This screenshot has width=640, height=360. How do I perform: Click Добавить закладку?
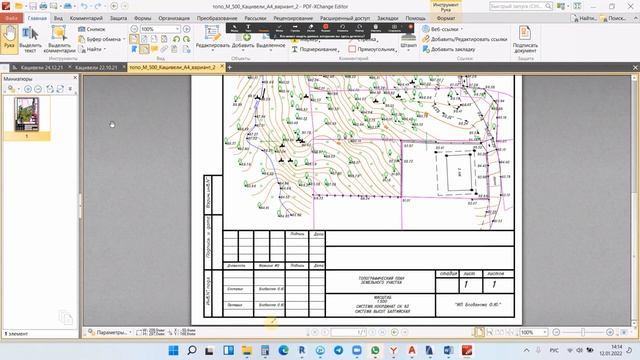click(449, 49)
